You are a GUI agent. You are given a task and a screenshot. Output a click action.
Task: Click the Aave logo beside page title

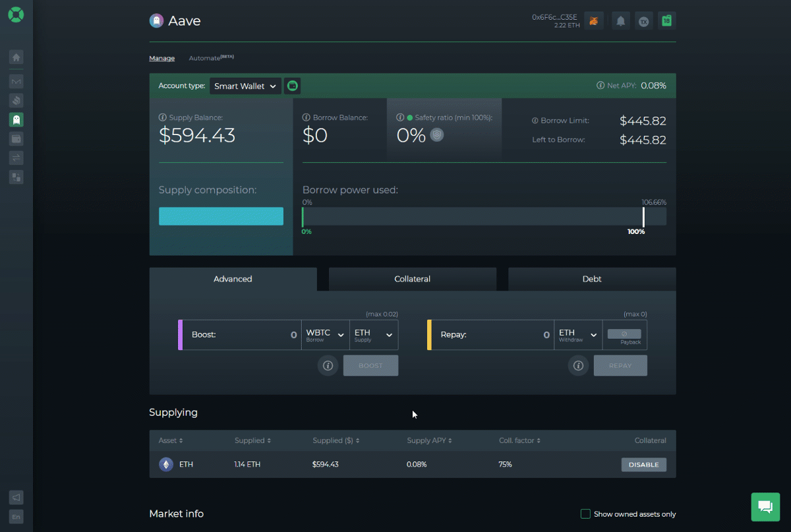[156, 21]
